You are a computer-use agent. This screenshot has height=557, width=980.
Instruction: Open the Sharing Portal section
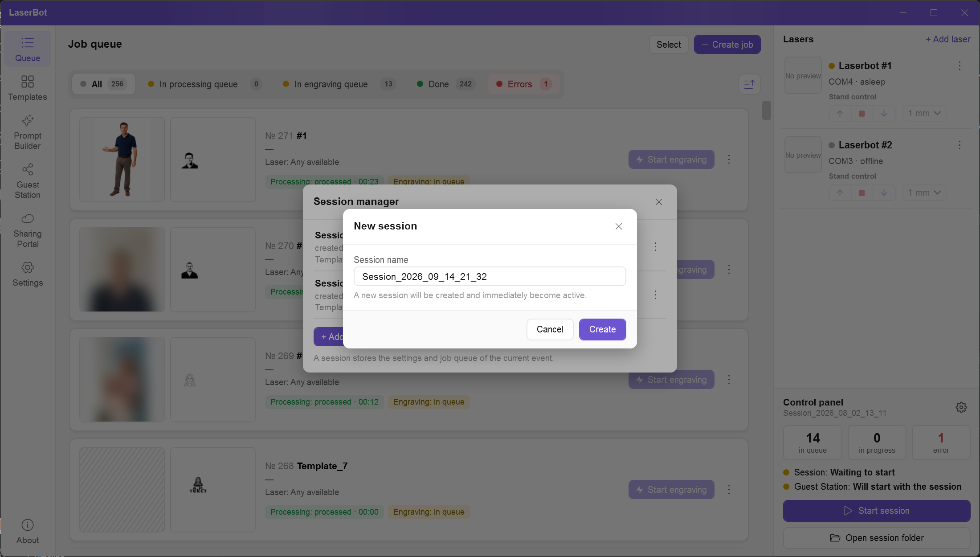[x=28, y=230]
